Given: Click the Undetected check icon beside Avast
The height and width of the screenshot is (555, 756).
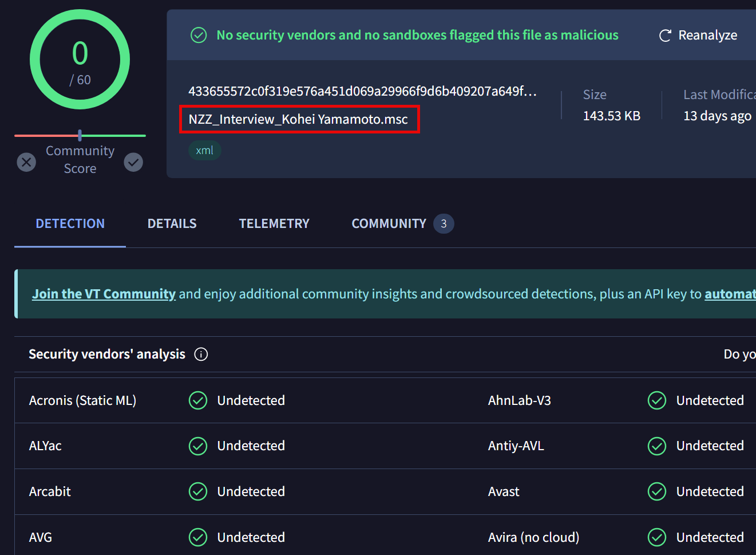Looking at the screenshot, I should coord(656,491).
